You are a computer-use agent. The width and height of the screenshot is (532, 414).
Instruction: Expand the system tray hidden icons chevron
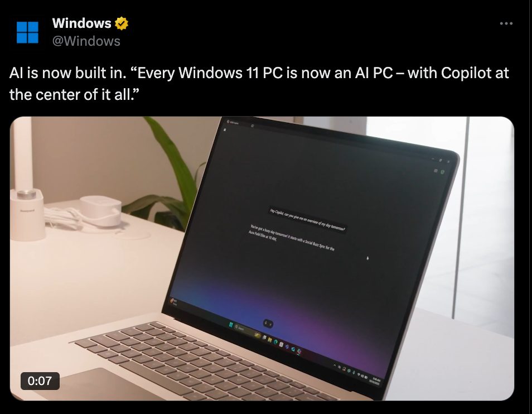(335, 365)
